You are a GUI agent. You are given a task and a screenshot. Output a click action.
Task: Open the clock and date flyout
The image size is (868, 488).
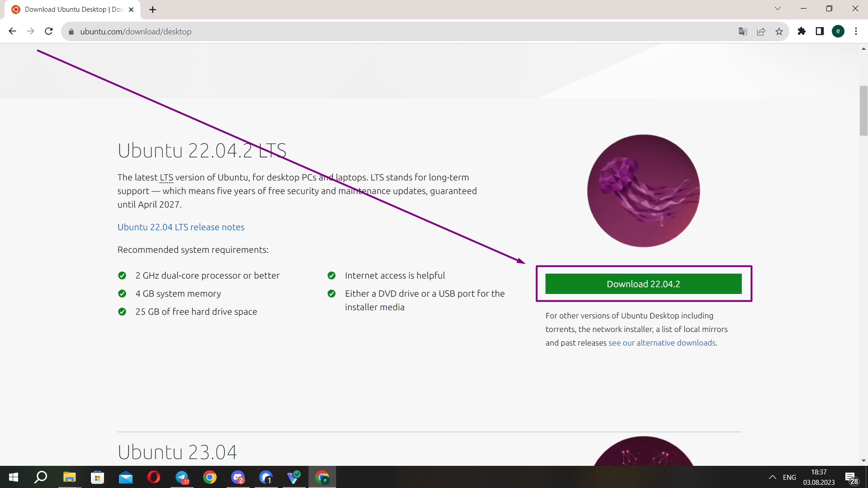tap(819, 477)
